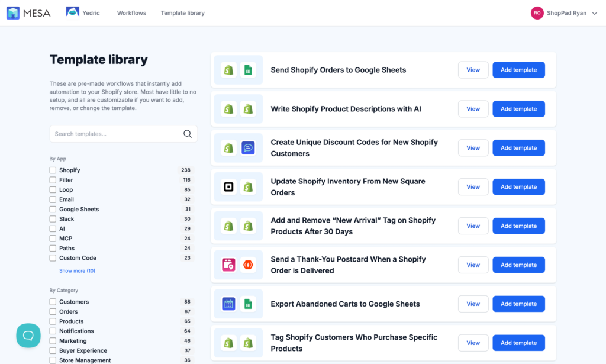Click the search magnifier icon

pyautogui.click(x=188, y=134)
